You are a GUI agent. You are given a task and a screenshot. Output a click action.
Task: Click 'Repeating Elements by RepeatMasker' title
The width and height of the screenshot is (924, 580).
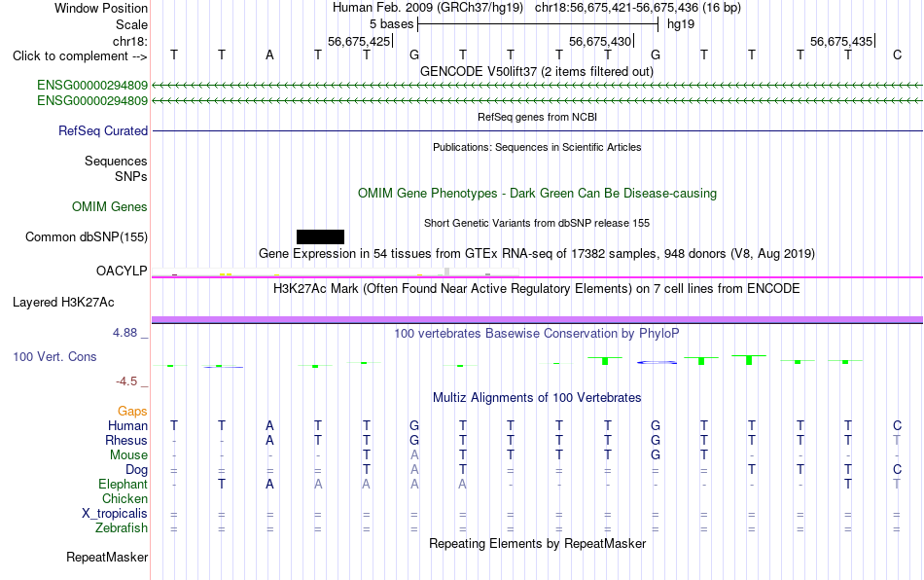pyautogui.click(x=538, y=543)
